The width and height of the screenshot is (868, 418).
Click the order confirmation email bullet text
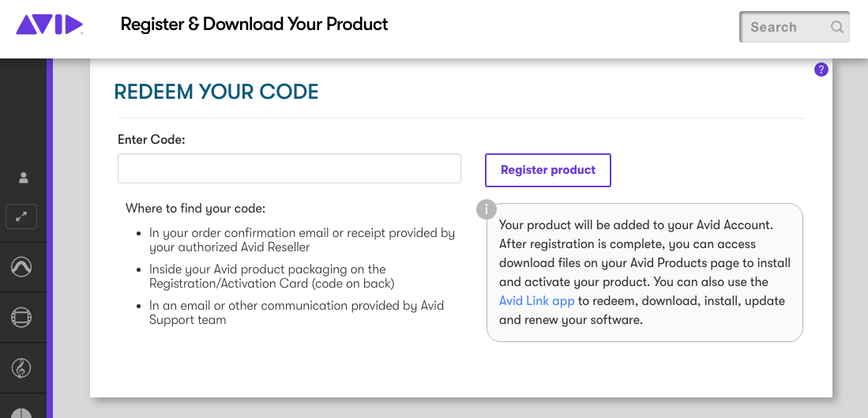pyautogui.click(x=302, y=240)
